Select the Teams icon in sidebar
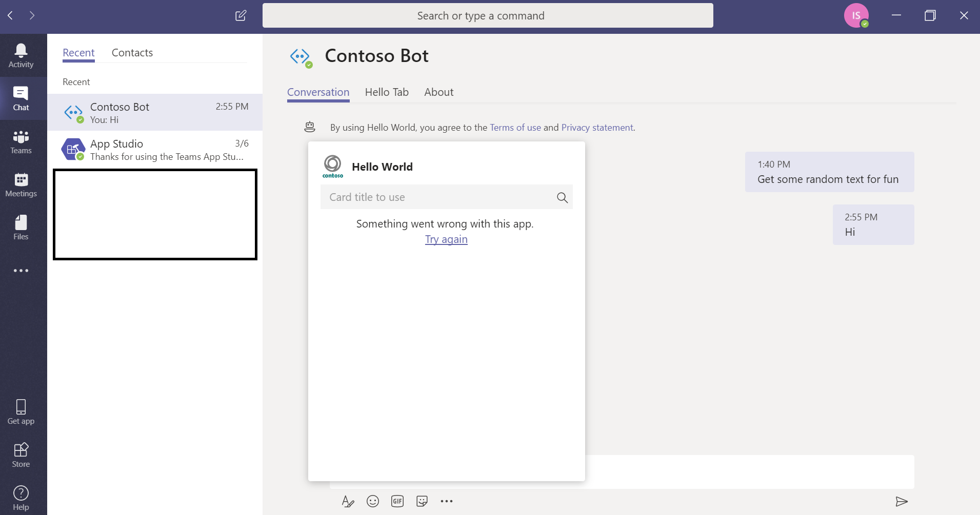The width and height of the screenshot is (980, 515). (x=21, y=142)
